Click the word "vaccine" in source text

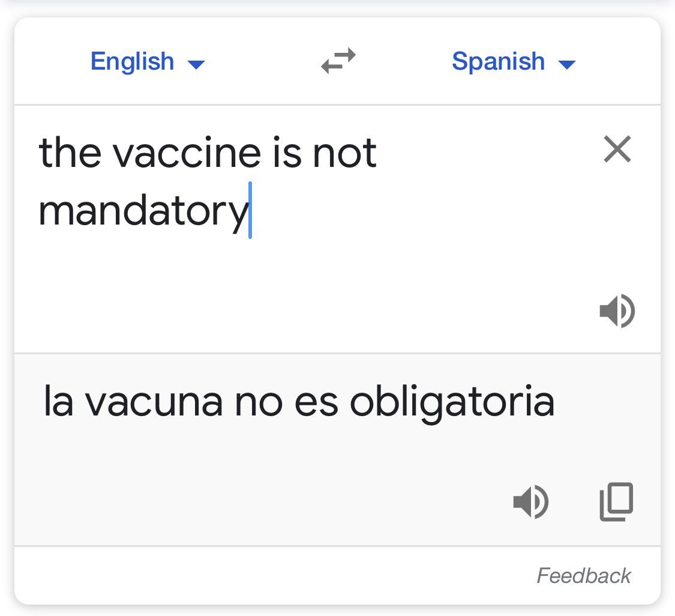[187, 152]
